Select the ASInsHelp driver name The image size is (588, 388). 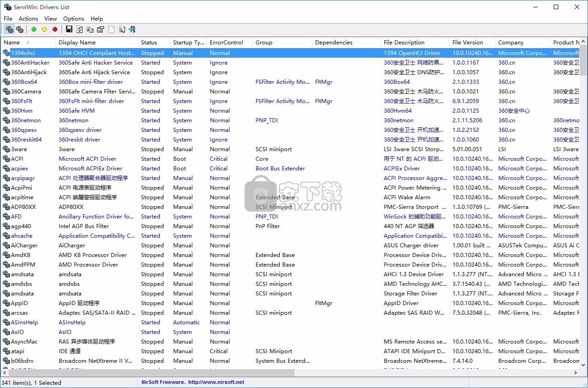(x=25, y=322)
